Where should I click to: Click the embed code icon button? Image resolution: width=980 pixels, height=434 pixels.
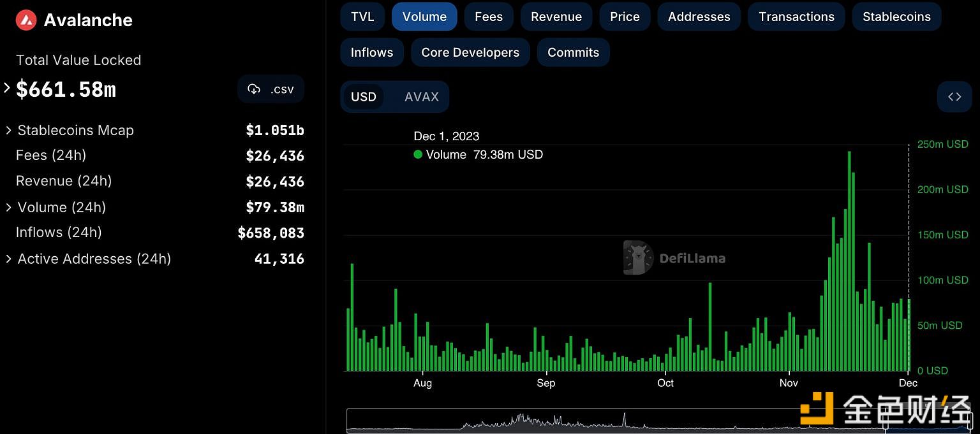point(954,97)
